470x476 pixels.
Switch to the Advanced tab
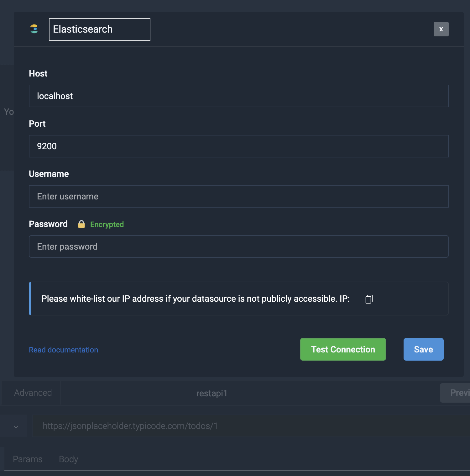pyautogui.click(x=33, y=393)
